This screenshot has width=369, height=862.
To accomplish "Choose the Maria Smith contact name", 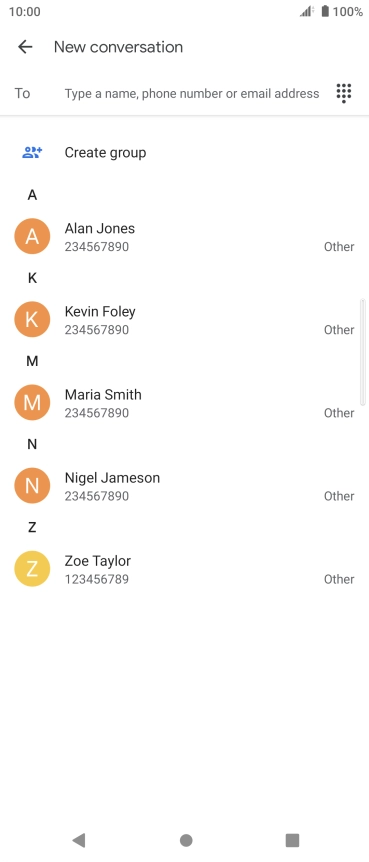I will pos(103,395).
